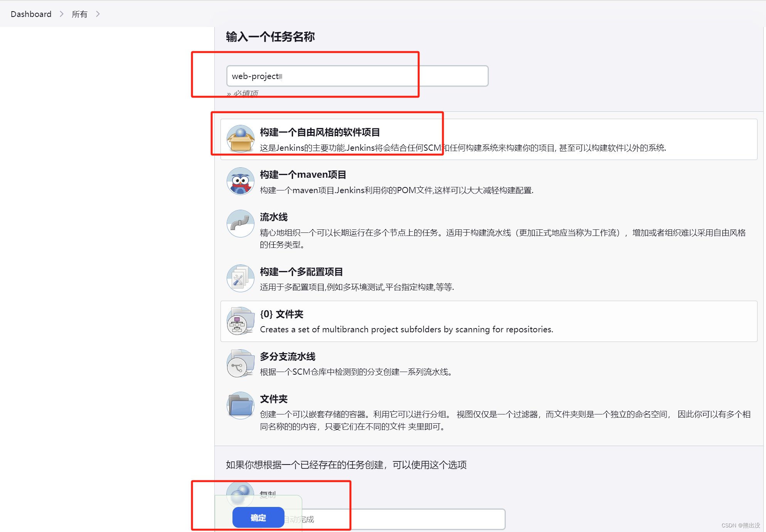Viewport: 766px width, 532px height.
Task: Click the copy item spheres icon
Action: coord(241,494)
